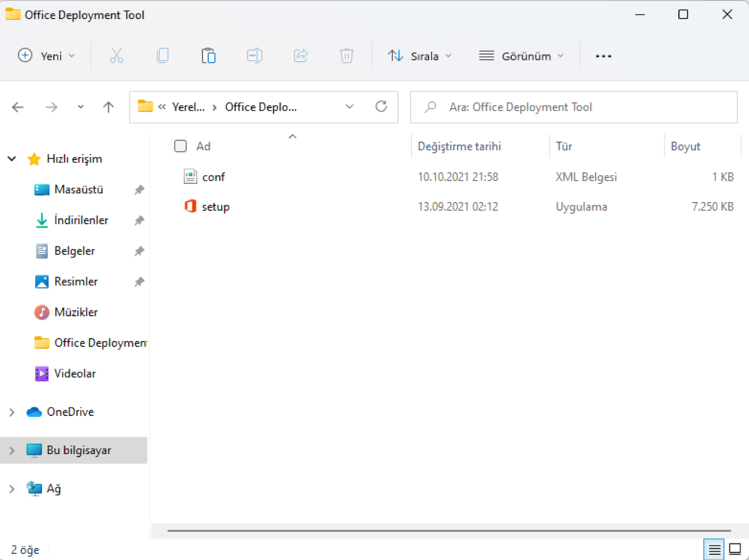Select Ağ in the sidebar
The image size is (749, 560).
pyautogui.click(x=54, y=488)
